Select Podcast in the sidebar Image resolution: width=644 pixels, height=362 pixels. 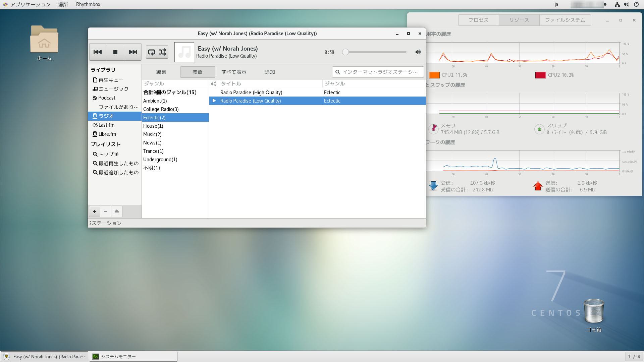pos(115,98)
